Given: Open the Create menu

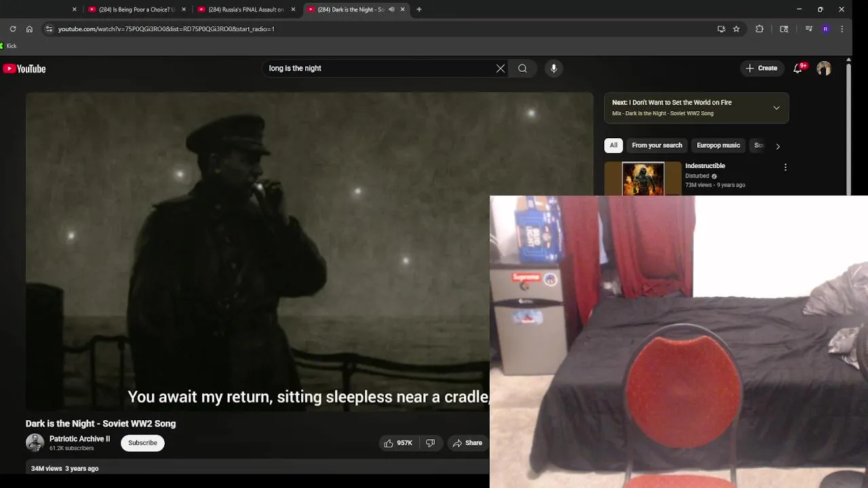Looking at the screenshot, I should tap(762, 68).
